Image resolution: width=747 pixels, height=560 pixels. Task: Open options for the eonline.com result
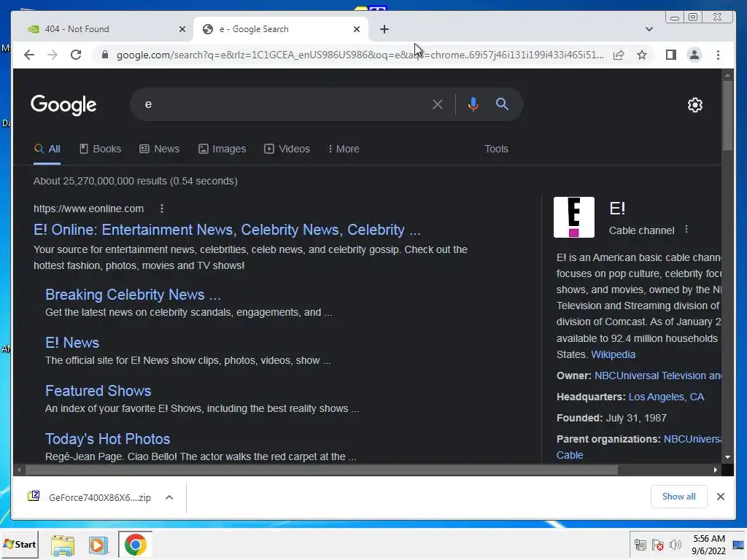coord(162,209)
